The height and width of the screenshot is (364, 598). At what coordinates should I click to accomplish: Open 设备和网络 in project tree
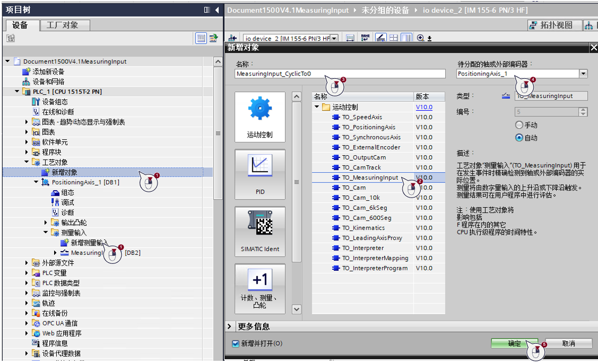pos(48,81)
